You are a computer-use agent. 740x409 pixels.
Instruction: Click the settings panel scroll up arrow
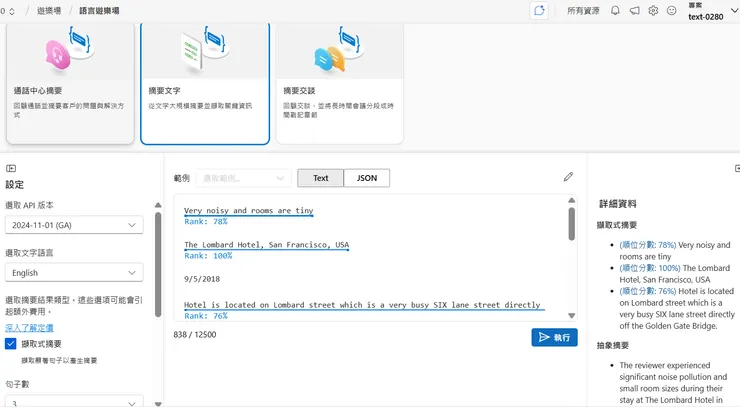(158, 205)
